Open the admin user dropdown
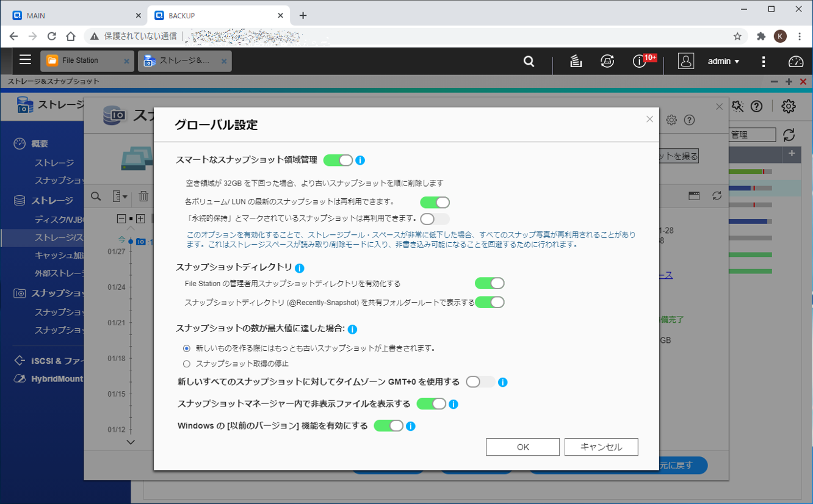The image size is (813, 504). click(723, 61)
